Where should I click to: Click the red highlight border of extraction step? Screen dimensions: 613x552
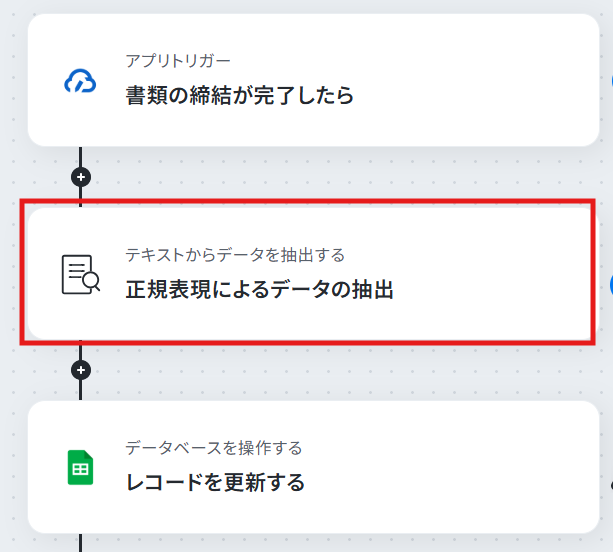[307, 201]
